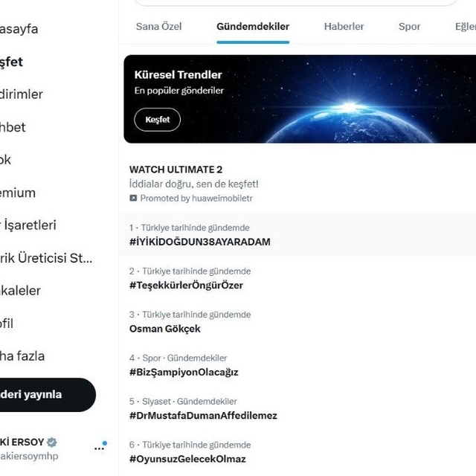Select the Osman Gökçek trend
Viewport: 476px width, 476px height.
point(165,328)
